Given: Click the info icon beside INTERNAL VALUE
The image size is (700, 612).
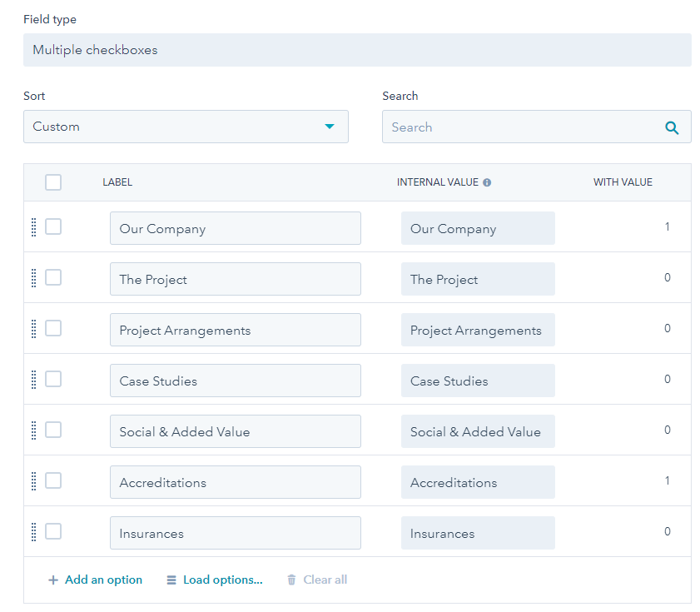Looking at the screenshot, I should pyautogui.click(x=487, y=182).
